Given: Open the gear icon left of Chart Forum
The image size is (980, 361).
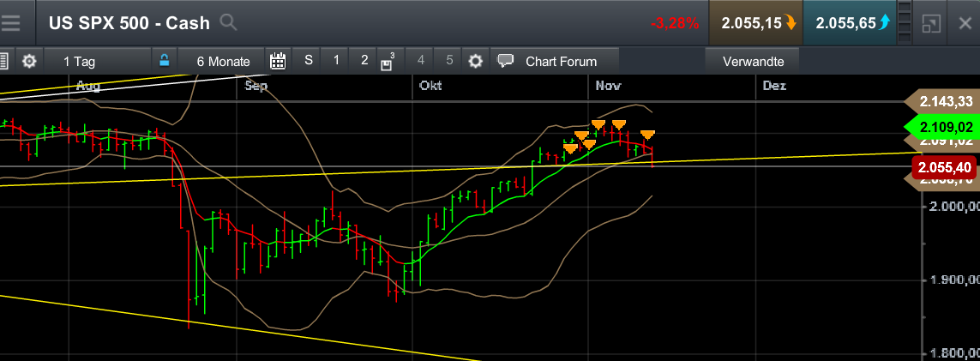Looking at the screenshot, I should tap(476, 61).
